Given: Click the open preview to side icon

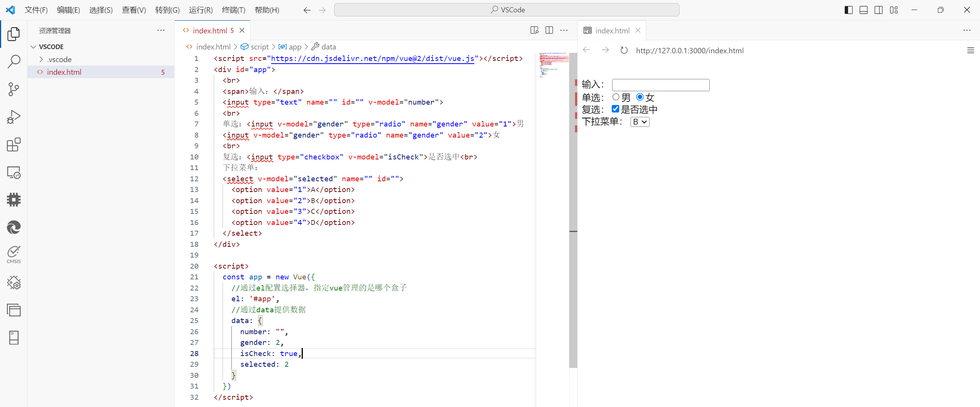Looking at the screenshot, I should coord(534,30).
